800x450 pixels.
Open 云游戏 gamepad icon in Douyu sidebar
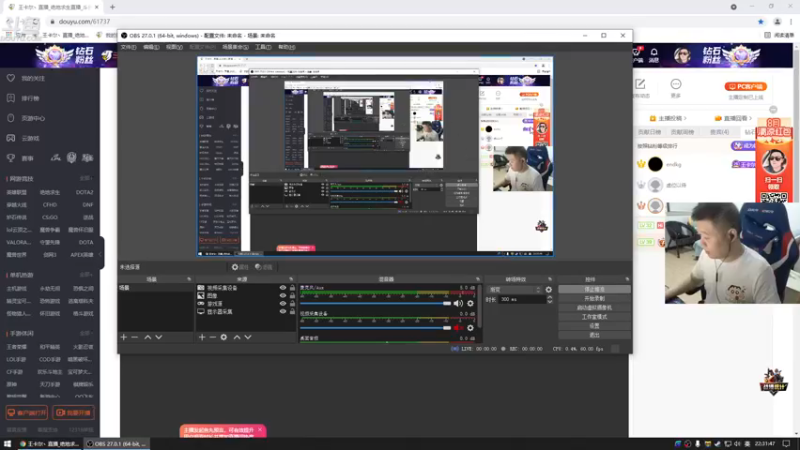click(x=11, y=138)
